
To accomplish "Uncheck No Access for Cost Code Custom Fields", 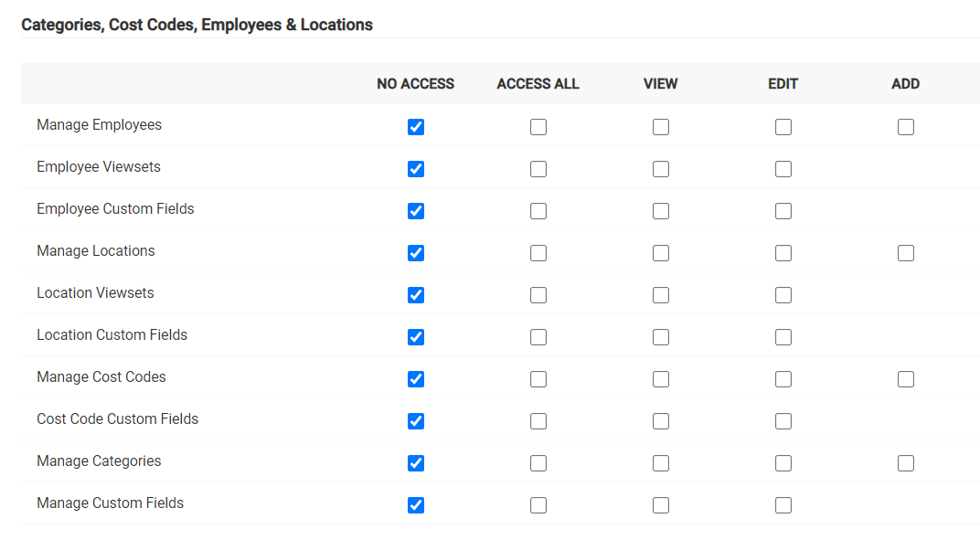I will pos(416,421).
